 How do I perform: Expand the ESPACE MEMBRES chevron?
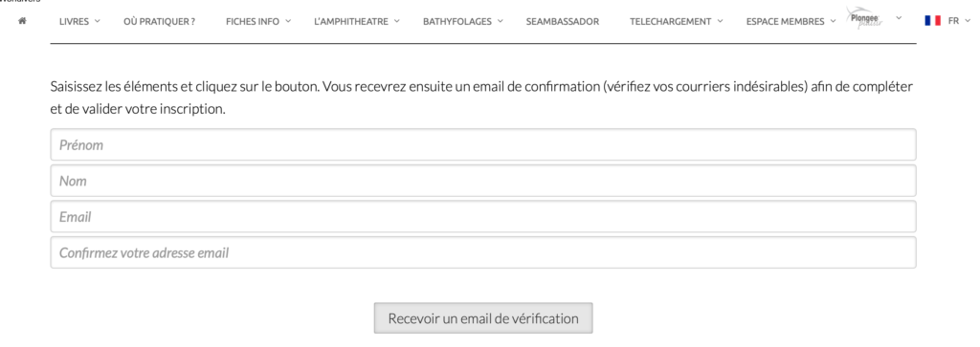[x=834, y=21]
